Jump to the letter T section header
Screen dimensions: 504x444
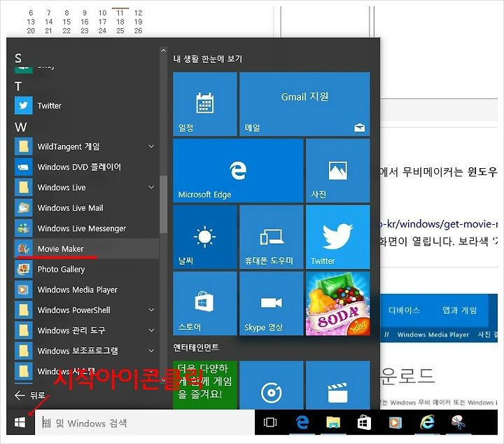pyautogui.click(x=18, y=86)
